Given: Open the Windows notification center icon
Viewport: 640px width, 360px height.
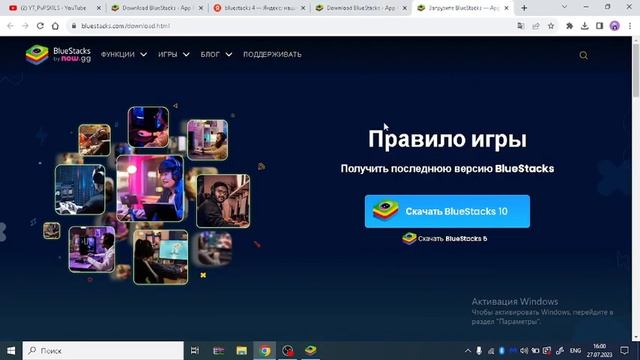Looking at the screenshot, I should pyautogui.click(x=624, y=351).
